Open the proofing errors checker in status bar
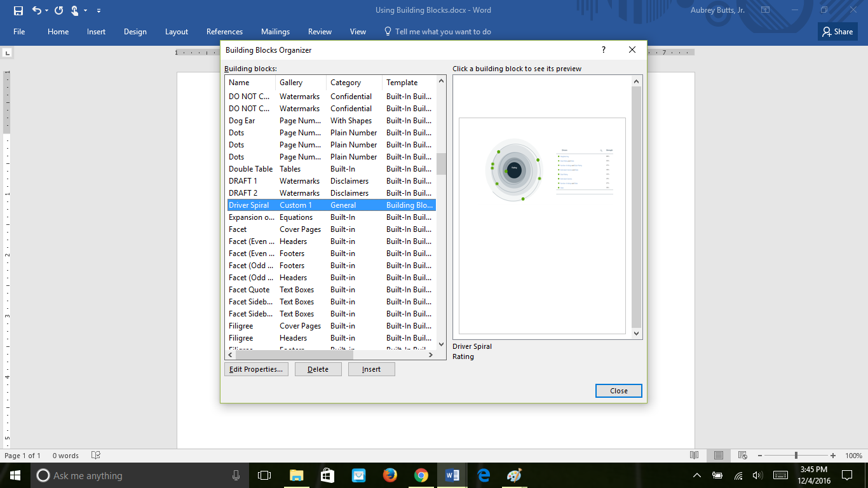 pos(97,455)
